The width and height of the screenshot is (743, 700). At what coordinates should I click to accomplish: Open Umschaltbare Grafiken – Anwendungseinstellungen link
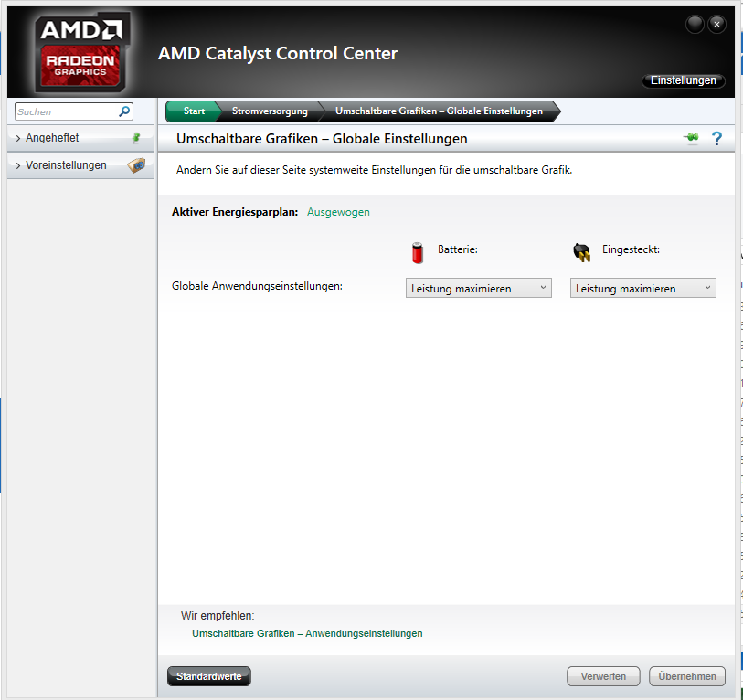[x=307, y=633]
